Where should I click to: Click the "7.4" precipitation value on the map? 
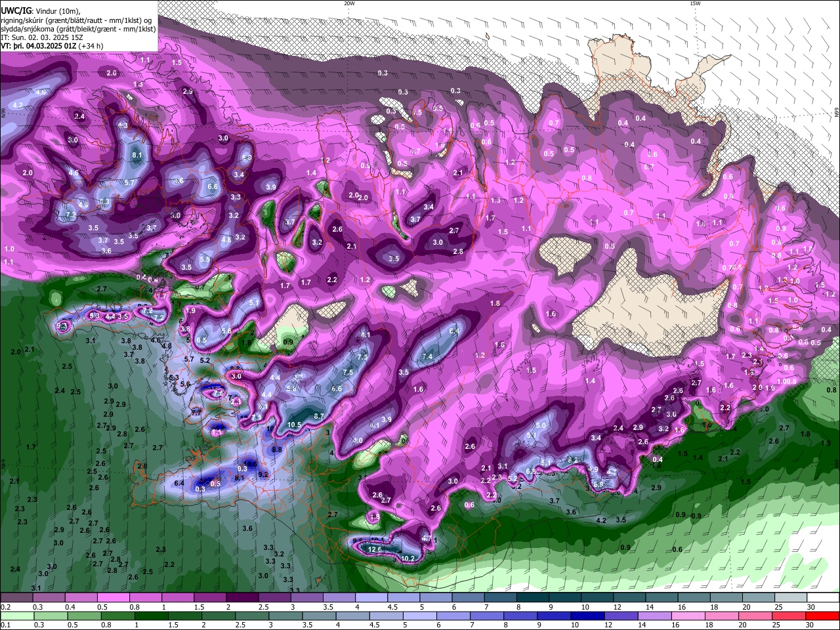tap(427, 356)
